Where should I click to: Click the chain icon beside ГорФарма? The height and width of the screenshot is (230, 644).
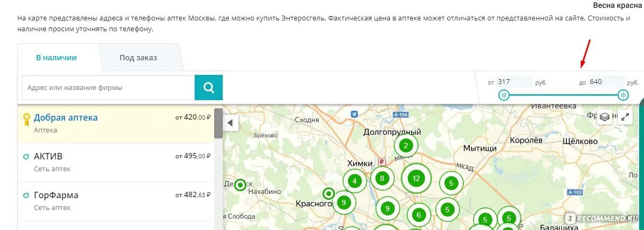(26, 195)
